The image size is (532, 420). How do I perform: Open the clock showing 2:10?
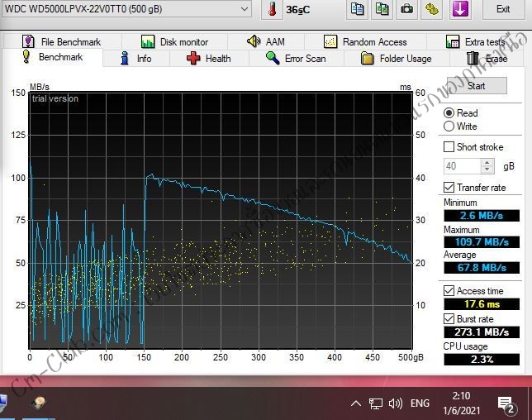(462, 403)
